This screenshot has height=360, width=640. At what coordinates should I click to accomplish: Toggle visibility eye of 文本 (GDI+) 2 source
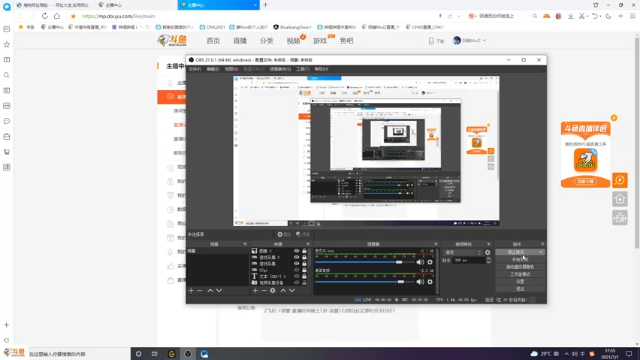click(297, 276)
